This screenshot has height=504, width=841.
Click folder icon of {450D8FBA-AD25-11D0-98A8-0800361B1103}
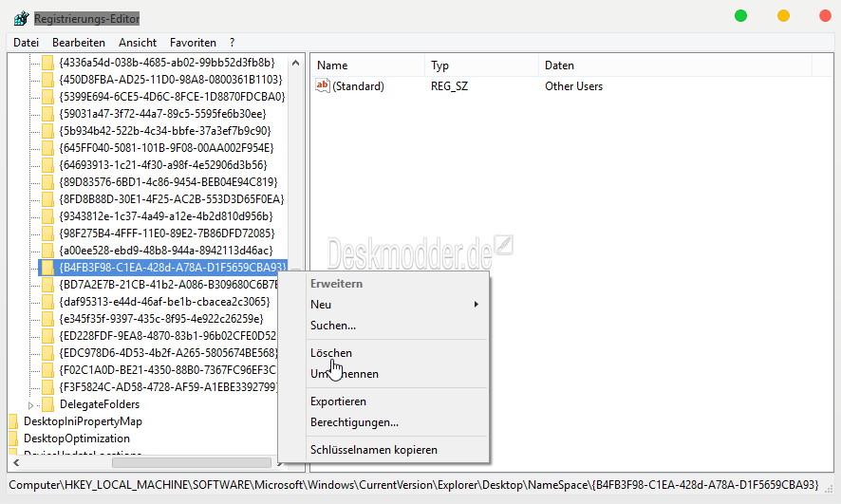click(47, 80)
